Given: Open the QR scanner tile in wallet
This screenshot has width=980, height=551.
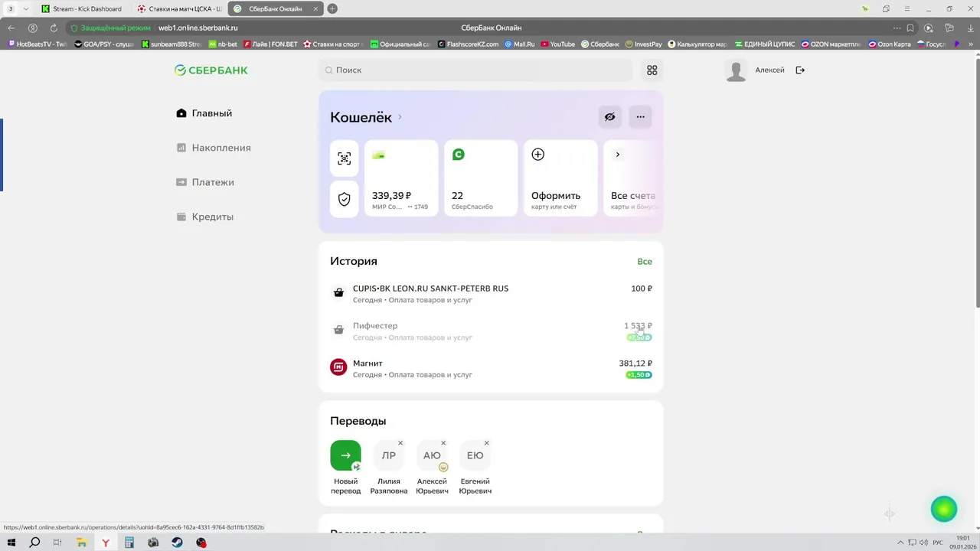Looking at the screenshot, I should click(x=345, y=158).
